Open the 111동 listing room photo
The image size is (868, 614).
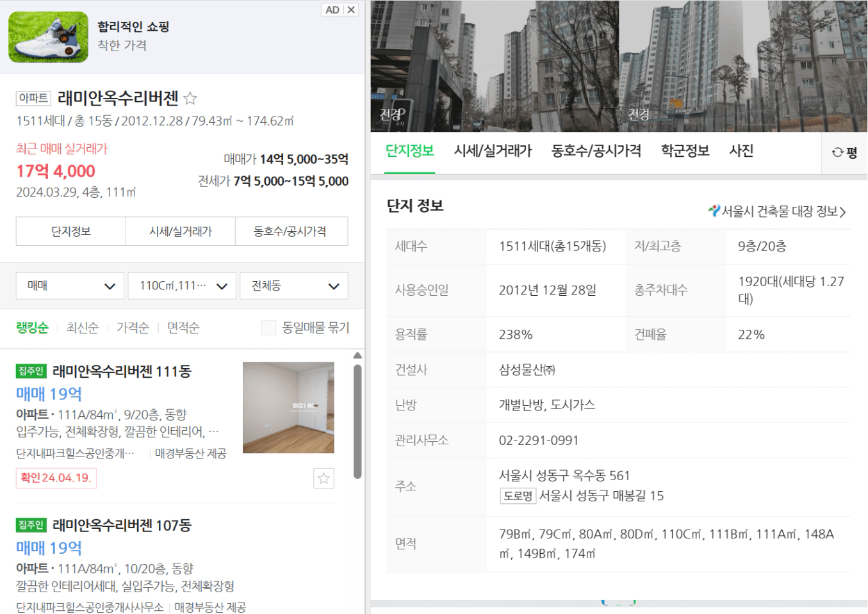coord(288,408)
